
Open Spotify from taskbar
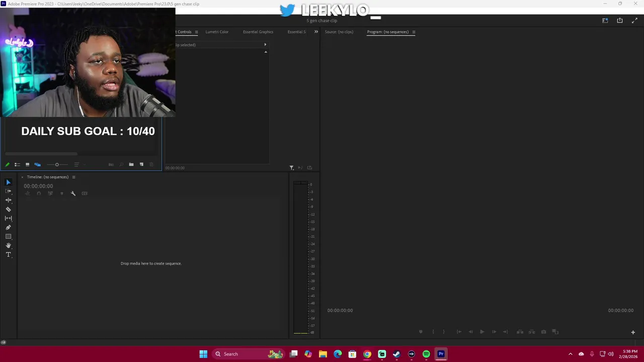click(426, 354)
